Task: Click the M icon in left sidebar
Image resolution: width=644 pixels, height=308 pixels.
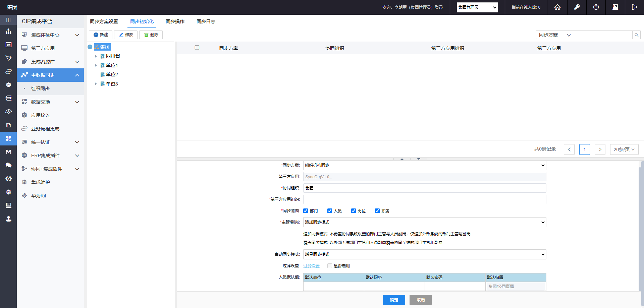Action: tap(8, 152)
